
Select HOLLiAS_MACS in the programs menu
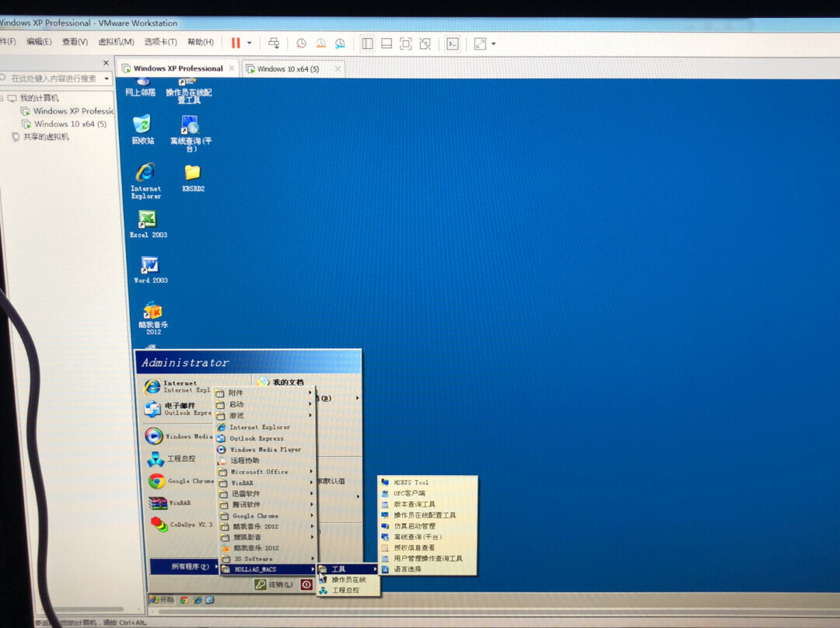[267, 569]
